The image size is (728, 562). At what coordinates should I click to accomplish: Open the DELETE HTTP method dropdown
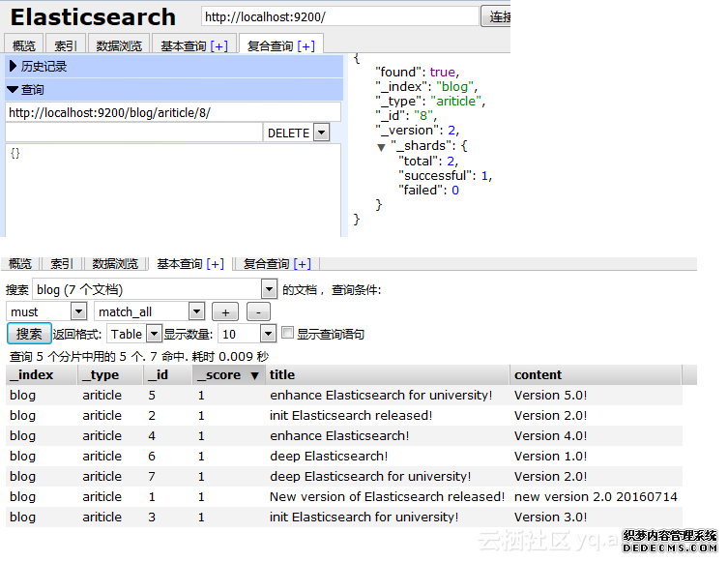pyautogui.click(x=321, y=133)
